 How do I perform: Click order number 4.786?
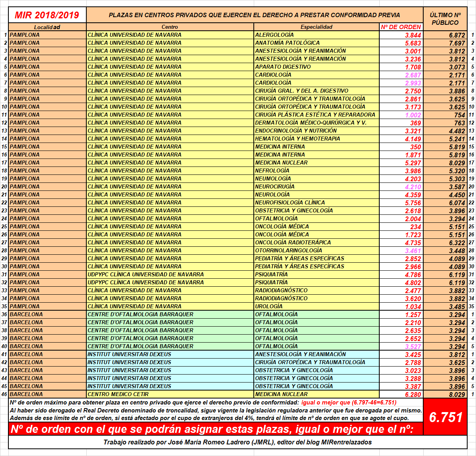(x=401, y=275)
